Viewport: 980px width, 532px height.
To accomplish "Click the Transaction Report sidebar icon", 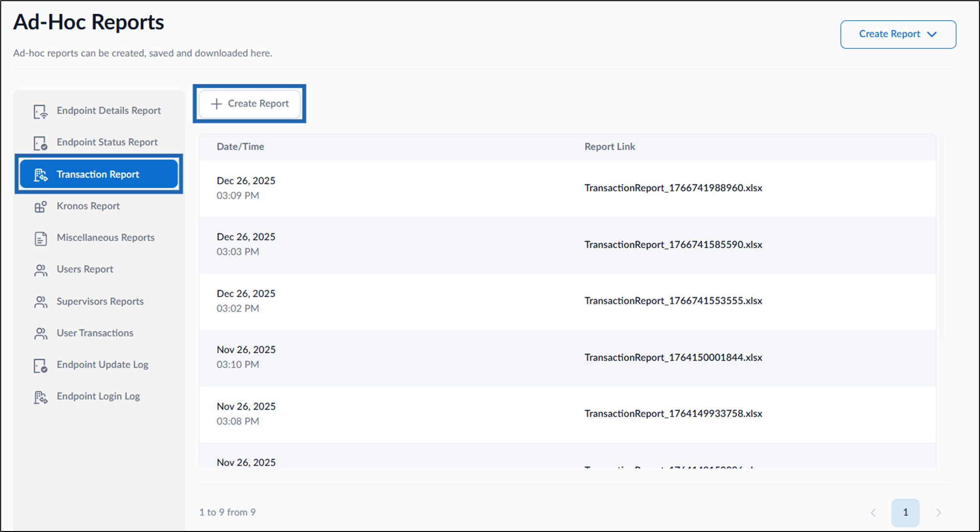I will [x=41, y=175].
